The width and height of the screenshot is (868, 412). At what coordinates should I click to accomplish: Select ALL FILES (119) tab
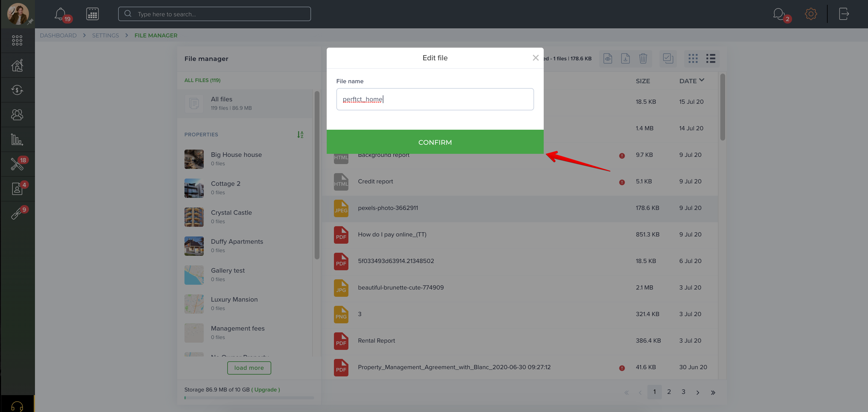(202, 80)
